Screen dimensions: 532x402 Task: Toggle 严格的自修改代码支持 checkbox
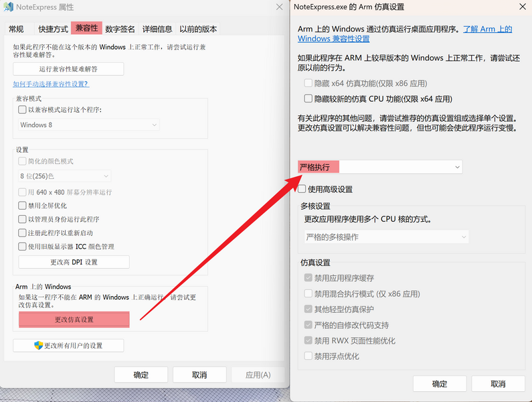308,325
